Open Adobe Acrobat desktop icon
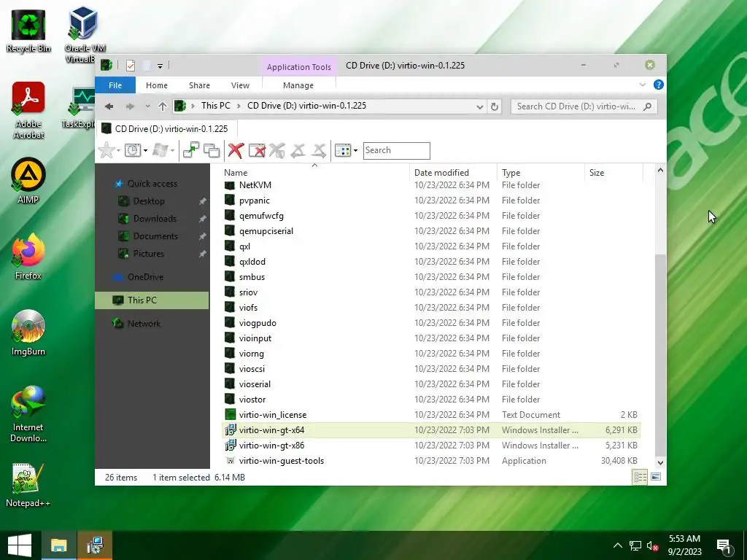Screen dimensions: 747x560 click(x=28, y=111)
